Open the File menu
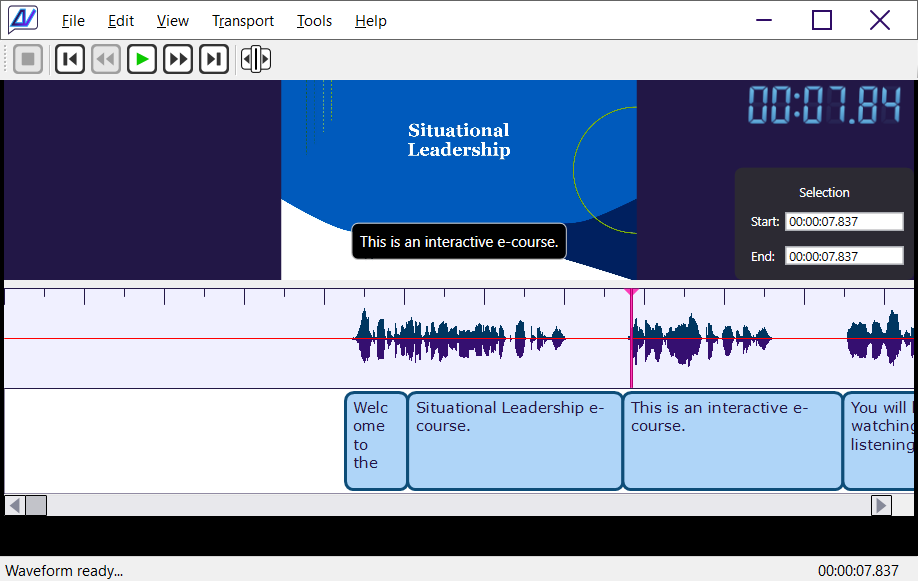This screenshot has height=582, width=918. tap(73, 21)
